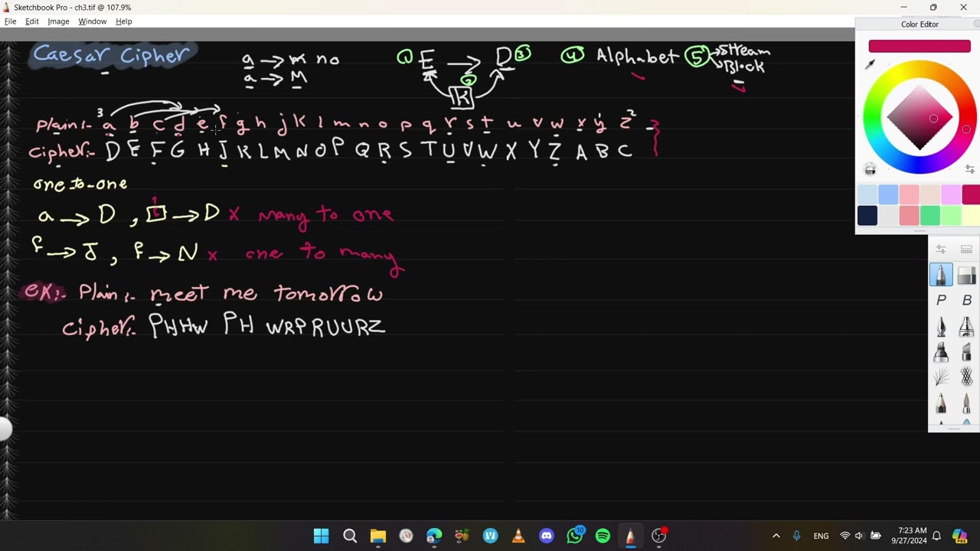This screenshot has width=980, height=551.
Task: Adjust hue ring handle on color wheel
Action: click(966, 129)
